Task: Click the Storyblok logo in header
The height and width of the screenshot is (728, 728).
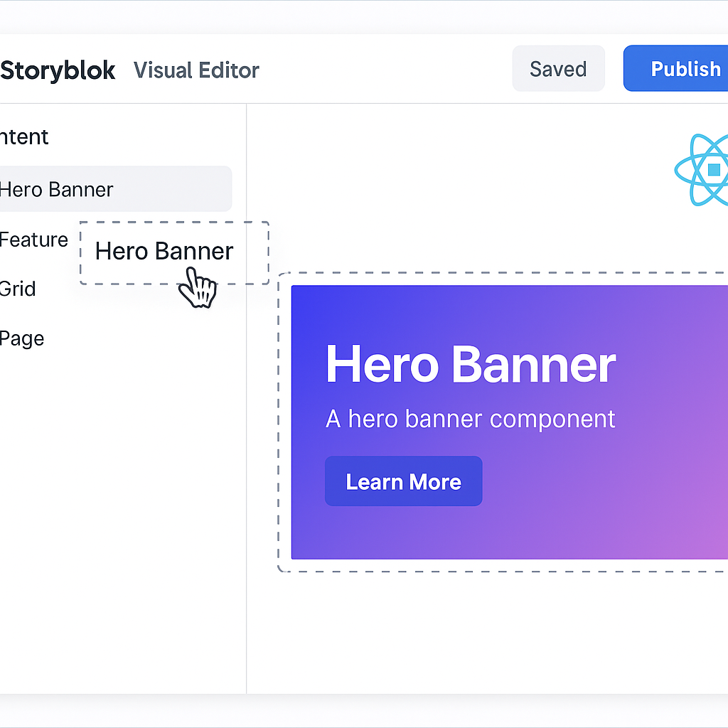Action: point(58,70)
